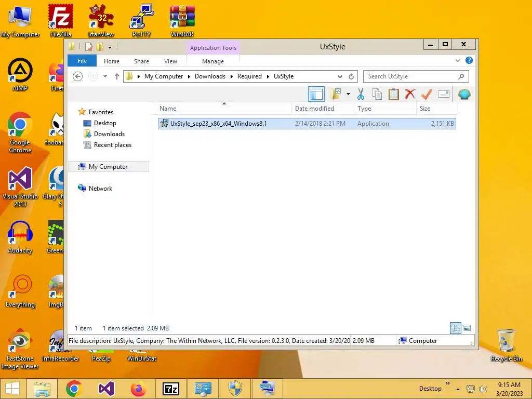
Task: Click the Cut scissors icon
Action: tap(361, 94)
